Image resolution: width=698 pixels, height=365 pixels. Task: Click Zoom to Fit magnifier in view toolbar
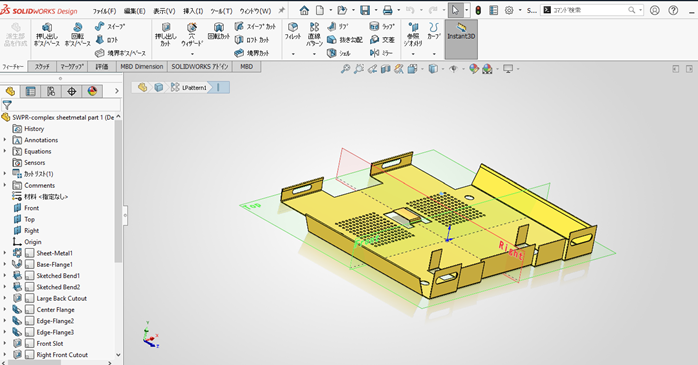[x=345, y=69]
